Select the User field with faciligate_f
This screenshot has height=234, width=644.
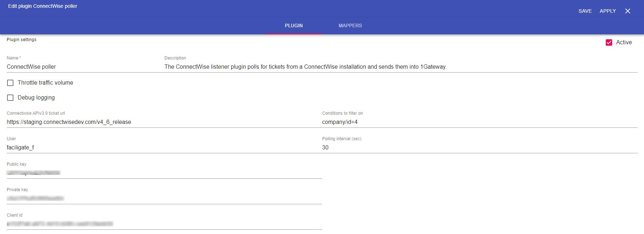click(163, 147)
